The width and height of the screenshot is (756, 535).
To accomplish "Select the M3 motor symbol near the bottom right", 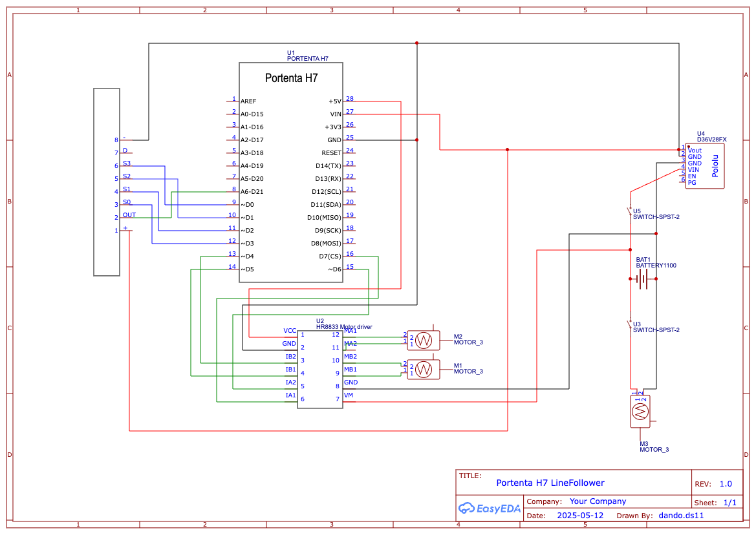I will click(640, 410).
